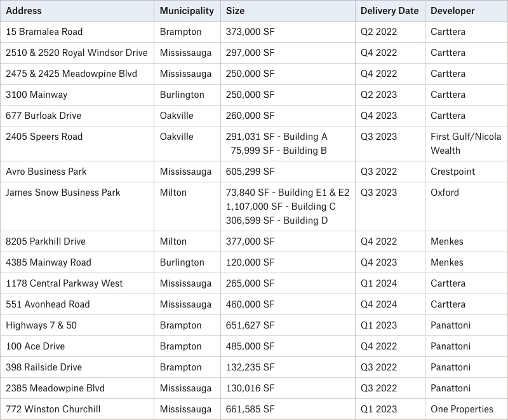Screen dimensions: 508x420
Task: Select the 373,000 SF size value
Action: pos(250,32)
